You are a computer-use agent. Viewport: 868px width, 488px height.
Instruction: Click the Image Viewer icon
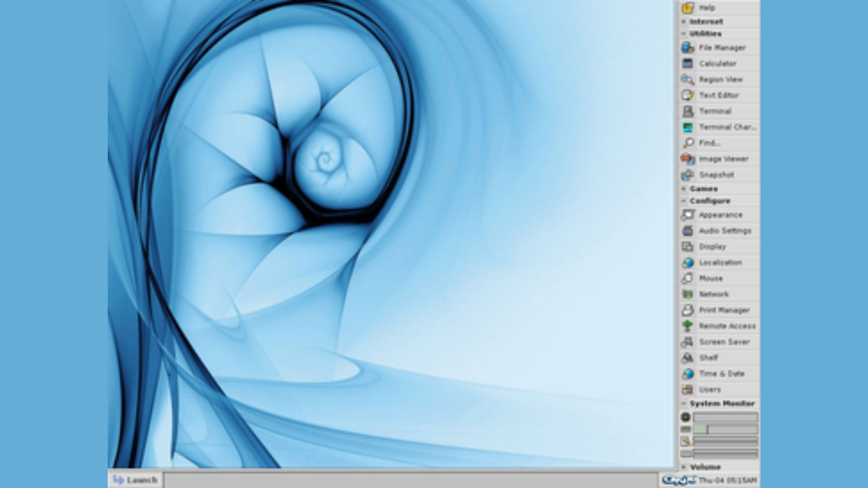pyautogui.click(x=688, y=159)
